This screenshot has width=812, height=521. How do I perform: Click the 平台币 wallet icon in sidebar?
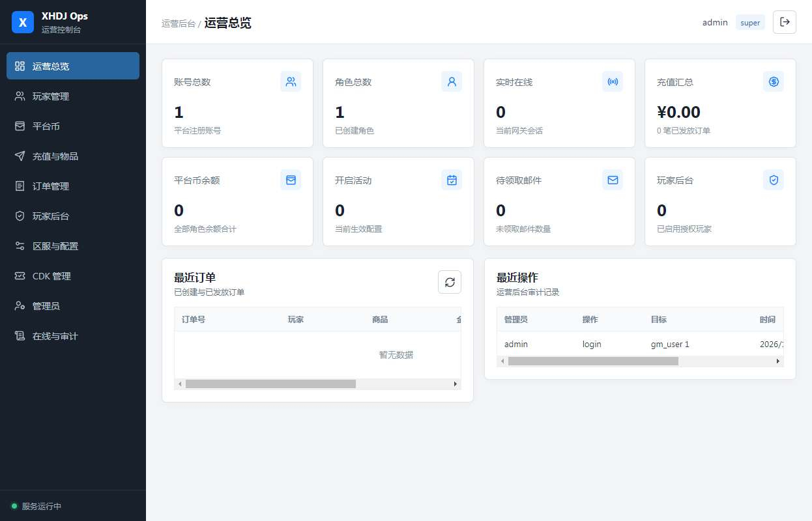tap(20, 126)
